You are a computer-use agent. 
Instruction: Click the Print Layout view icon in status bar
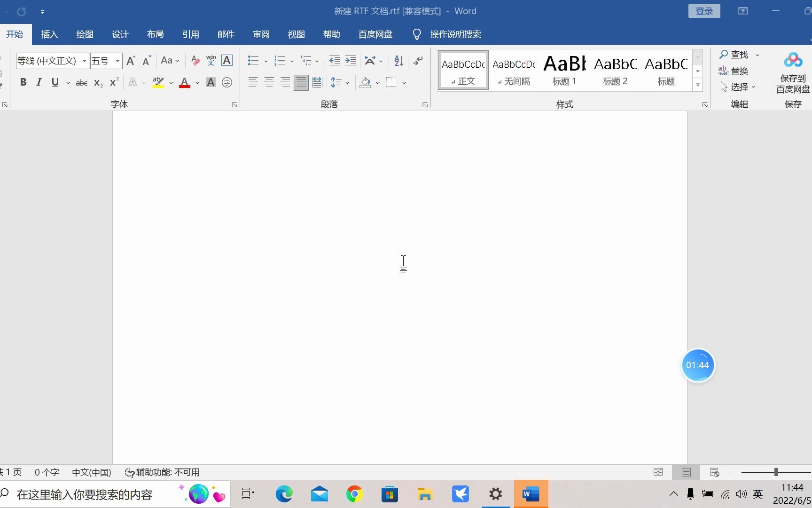point(686,472)
